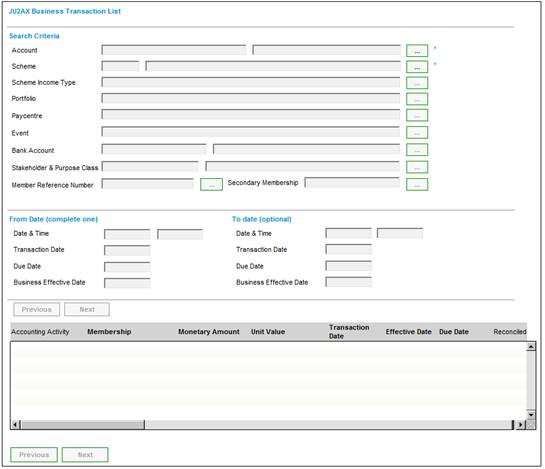Viewport: 545px width, 469px height.
Task: Open the Stakeholder & Purpose Class lookup button
Action: (417, 167)
